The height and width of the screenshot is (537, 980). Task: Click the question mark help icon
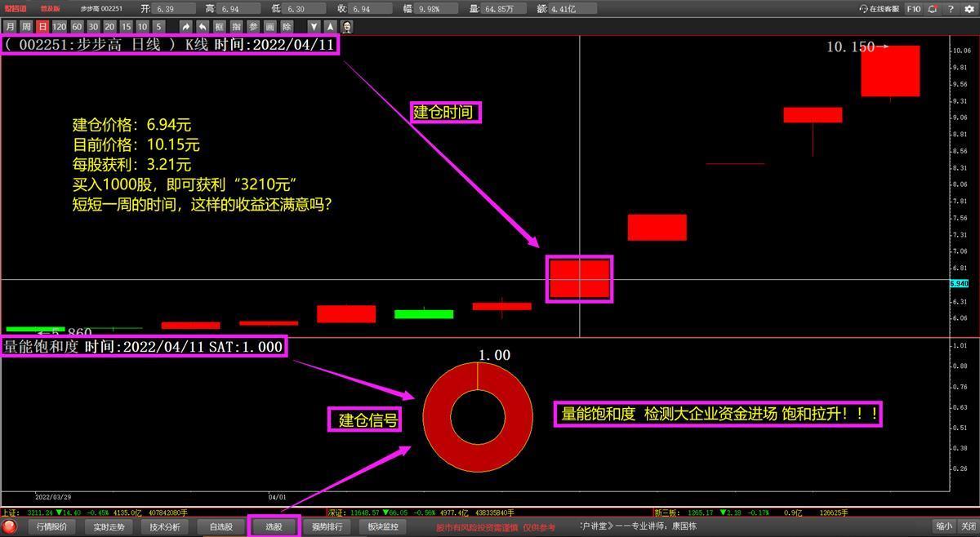(950, 9)
